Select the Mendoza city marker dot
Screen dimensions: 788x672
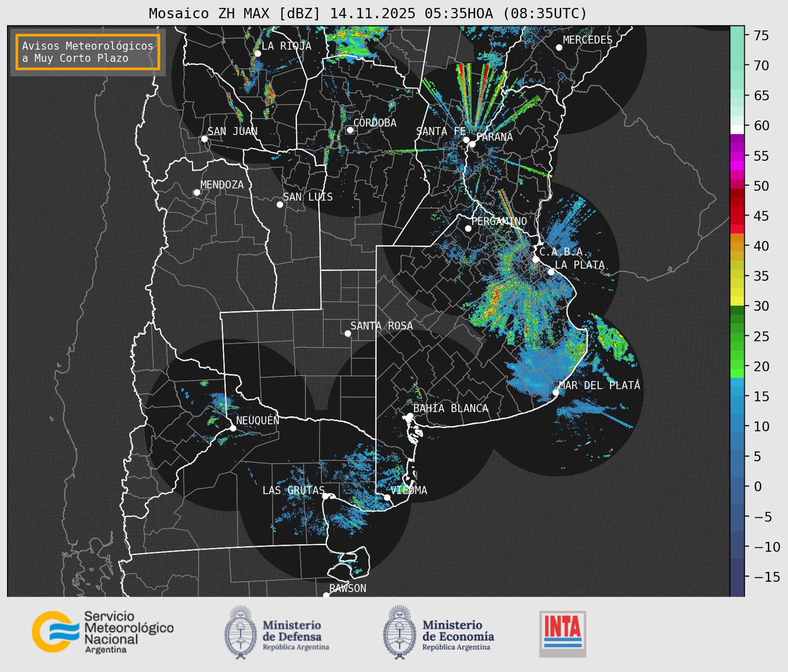[x=197, y=193]
